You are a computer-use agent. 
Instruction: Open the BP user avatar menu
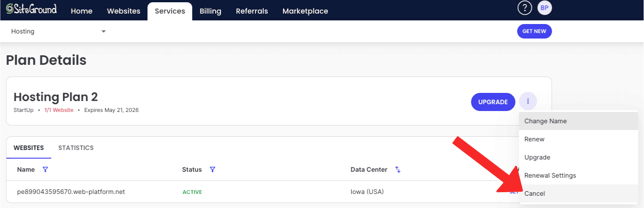[x=545, y=8]
